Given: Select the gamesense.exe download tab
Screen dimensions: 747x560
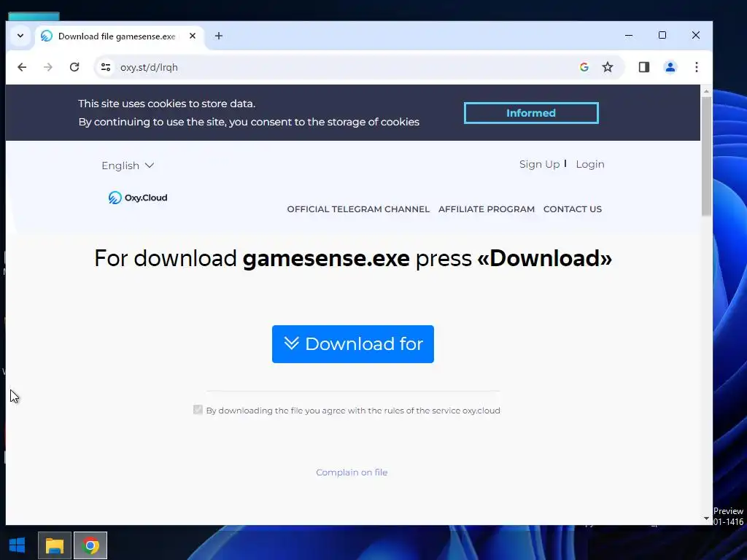Looking at the screenshot, I should [117, 36].
